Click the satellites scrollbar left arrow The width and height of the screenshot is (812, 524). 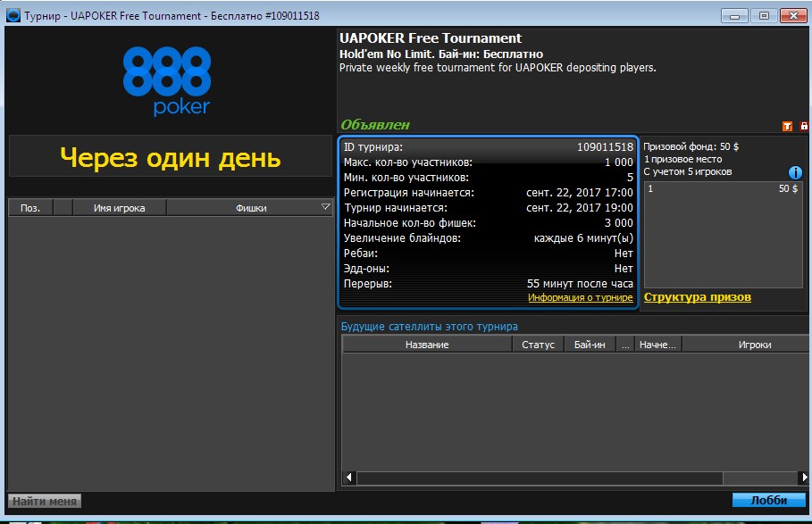click(x=349, y=477)
